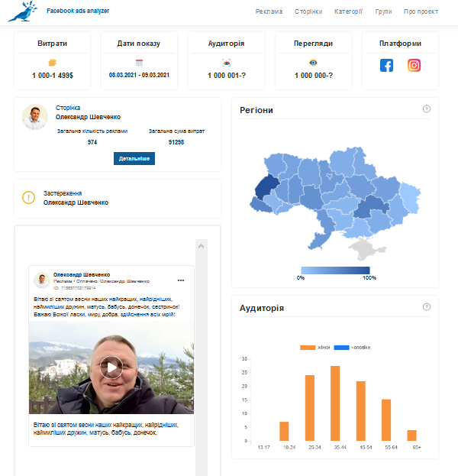This screenshot has height=476, width=458.
Task: Open the Реклама menu item
Action: pyautogui.click(x=269, y=11)
